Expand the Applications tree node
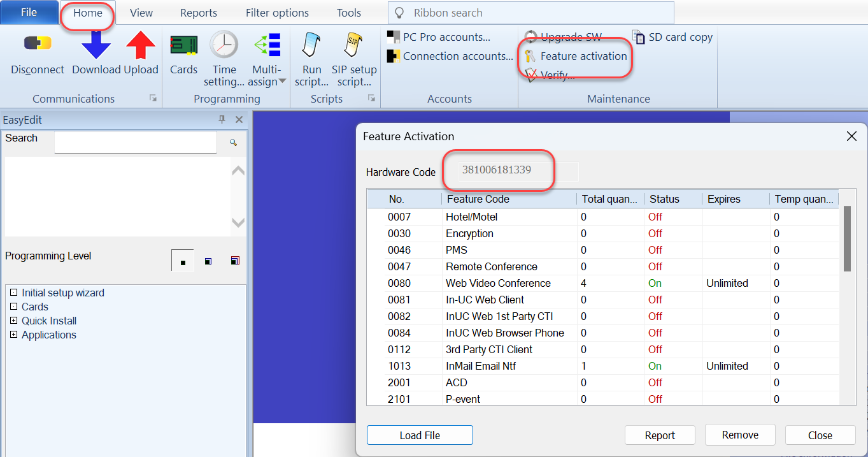Image resolution: width=868 pixels, height=457 pixels. (13, 335)
